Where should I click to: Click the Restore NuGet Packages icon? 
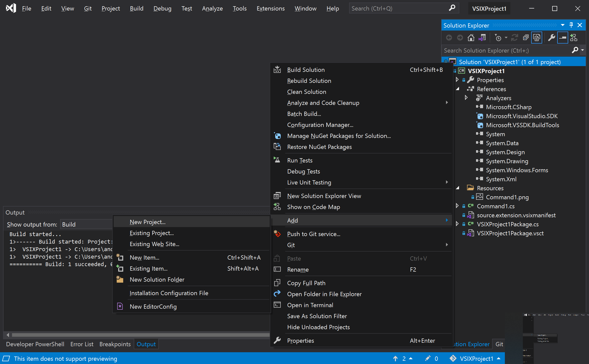[277, 147]
